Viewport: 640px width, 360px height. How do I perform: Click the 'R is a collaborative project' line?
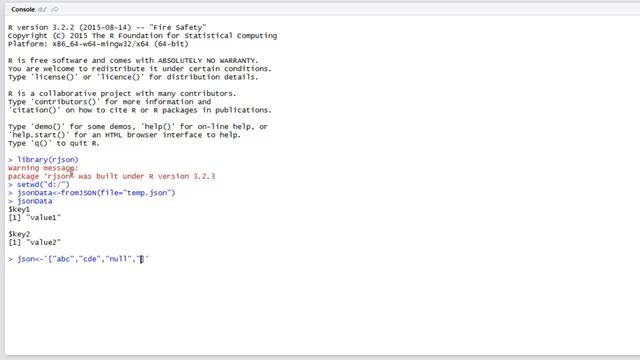point(122,93)
